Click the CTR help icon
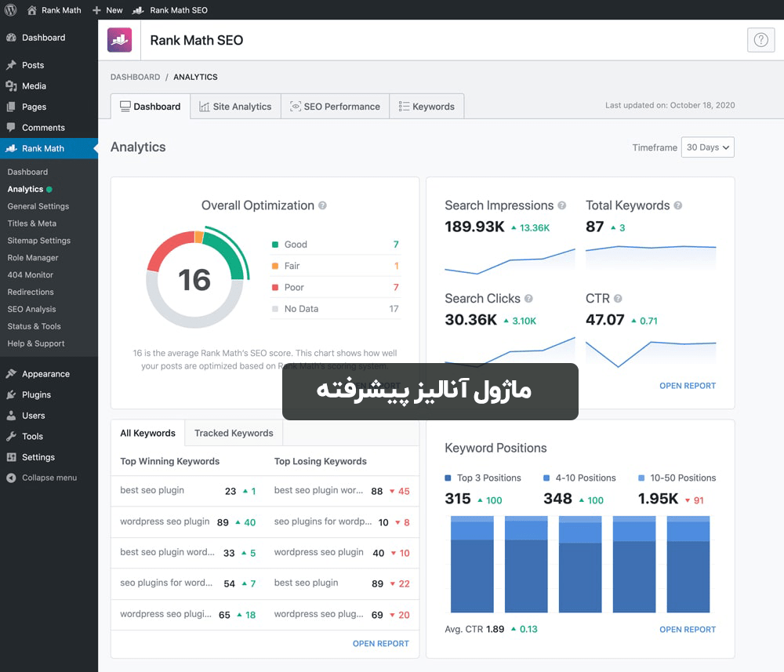This screenshot has width=784, height=672. [618, 299]
